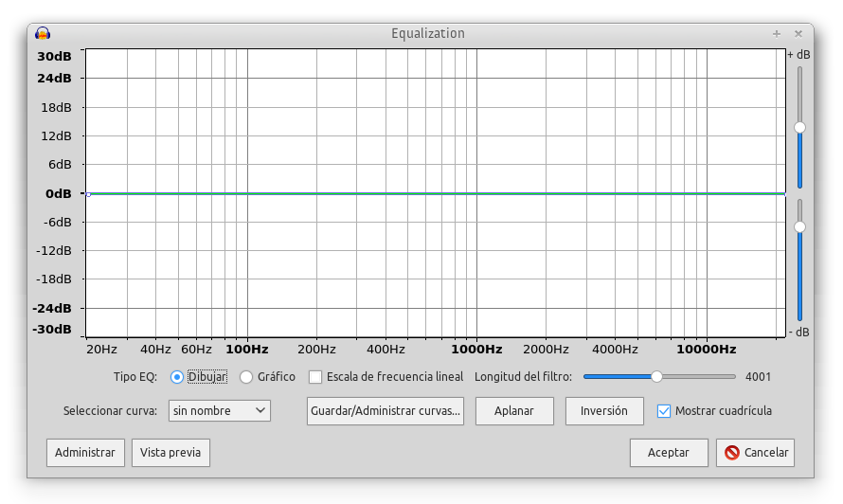Click the Guardar/Administrar curvas button

386,411
